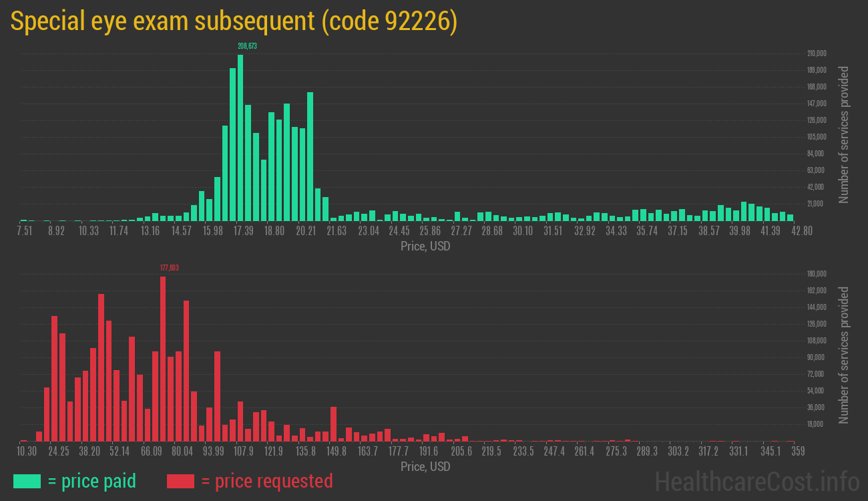
Task: Click the '= price paid' legend text
Action: (x=91, y=481)
